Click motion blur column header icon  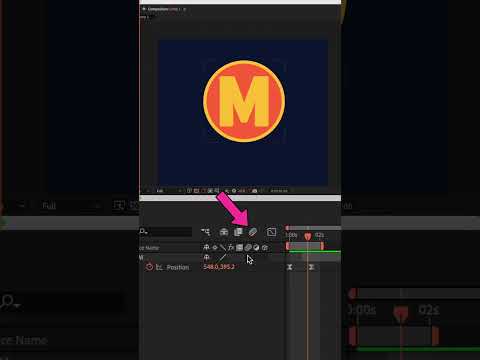(x=248, y=247)
